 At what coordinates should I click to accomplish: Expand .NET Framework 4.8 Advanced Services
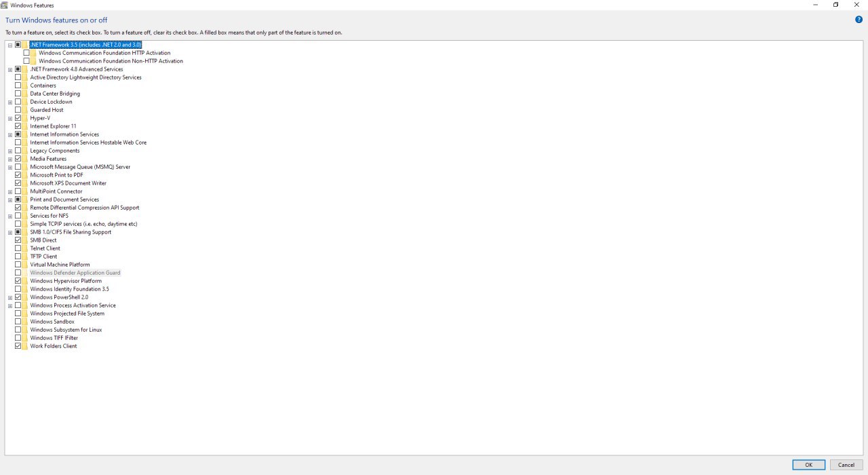(x=10, y=69)
